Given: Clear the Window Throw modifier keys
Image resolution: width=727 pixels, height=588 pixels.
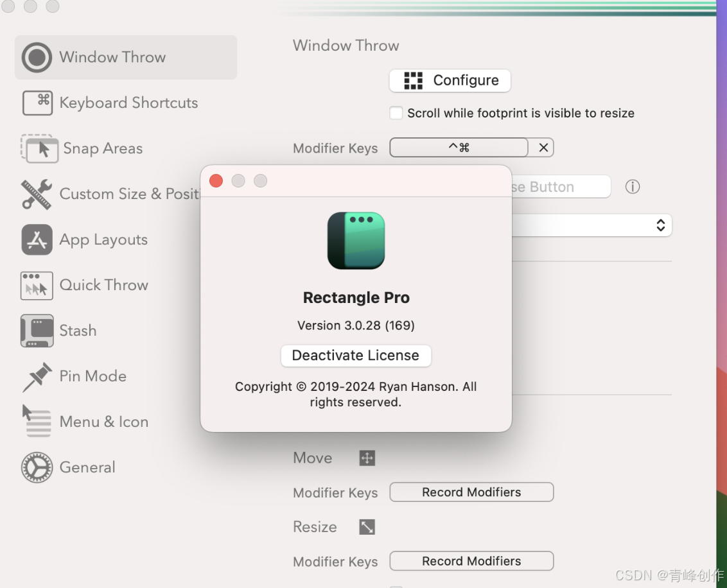Looking at the screenshot, I should (x=543, y=148).
